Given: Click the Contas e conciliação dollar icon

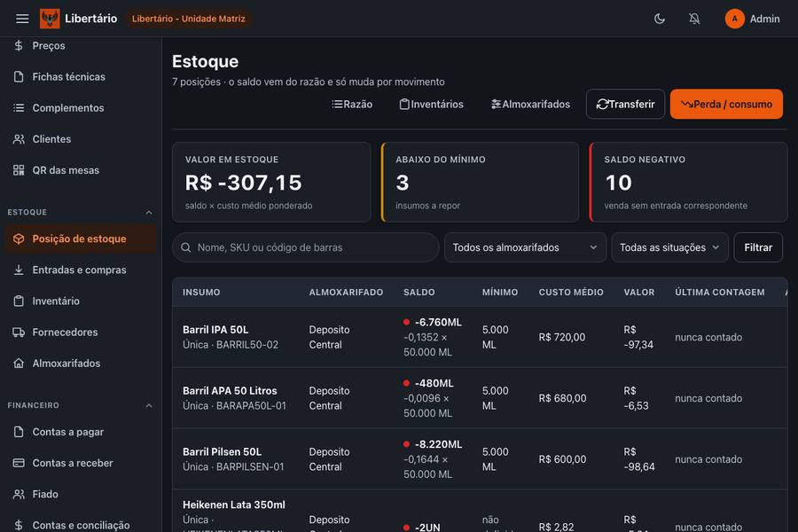Looking at the screenshot, I should [x=19, y=525].
